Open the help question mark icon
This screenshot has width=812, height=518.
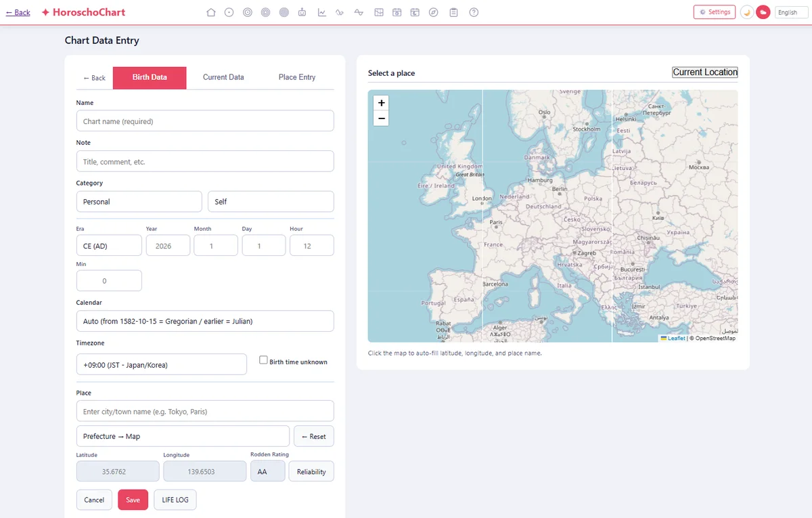point(474,12)
